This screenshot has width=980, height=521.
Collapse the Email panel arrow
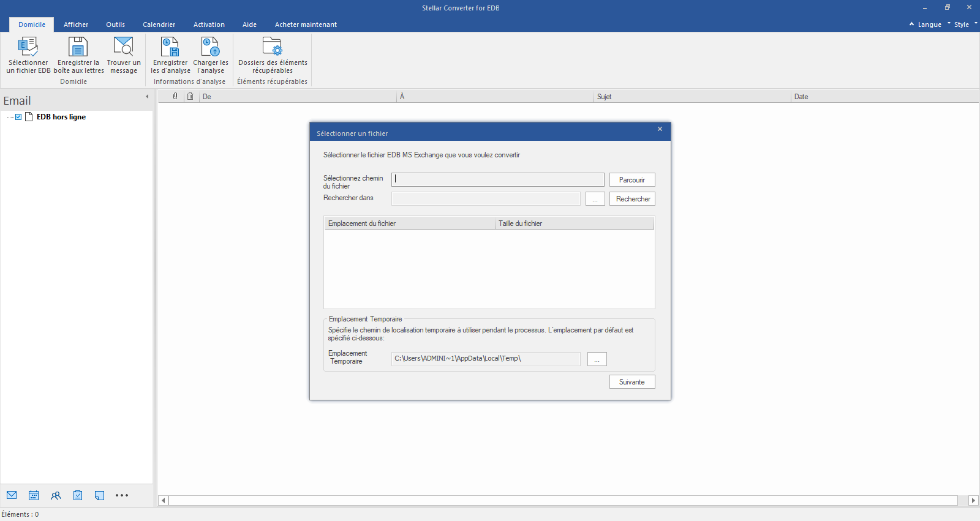pyautogui.click(x=147, y=97)
